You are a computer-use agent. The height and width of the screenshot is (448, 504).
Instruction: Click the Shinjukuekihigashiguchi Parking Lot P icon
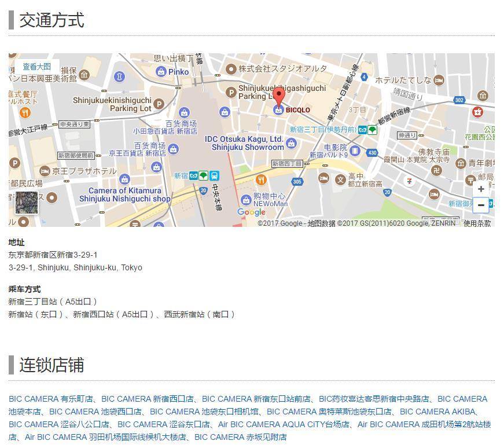pyautogui.click(x=231, y=92)
